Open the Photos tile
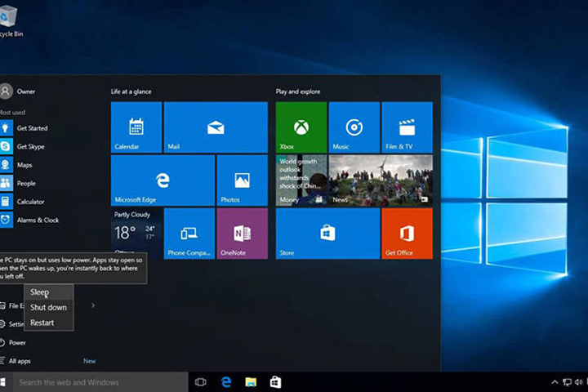The width and height of the screenshot is (588, 392). point(243,180)
